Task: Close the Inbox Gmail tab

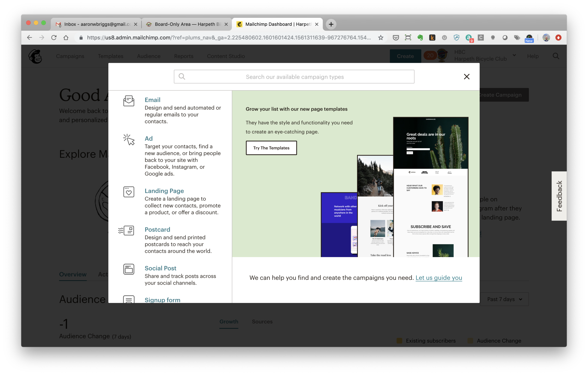Action: (136, 24)
